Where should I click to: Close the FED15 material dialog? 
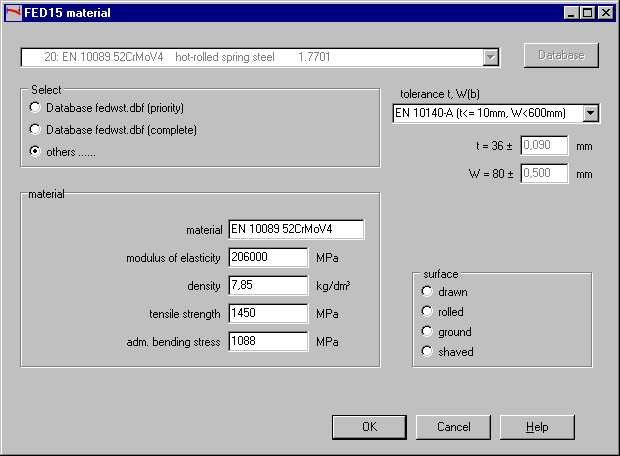[x=605, y=13]
